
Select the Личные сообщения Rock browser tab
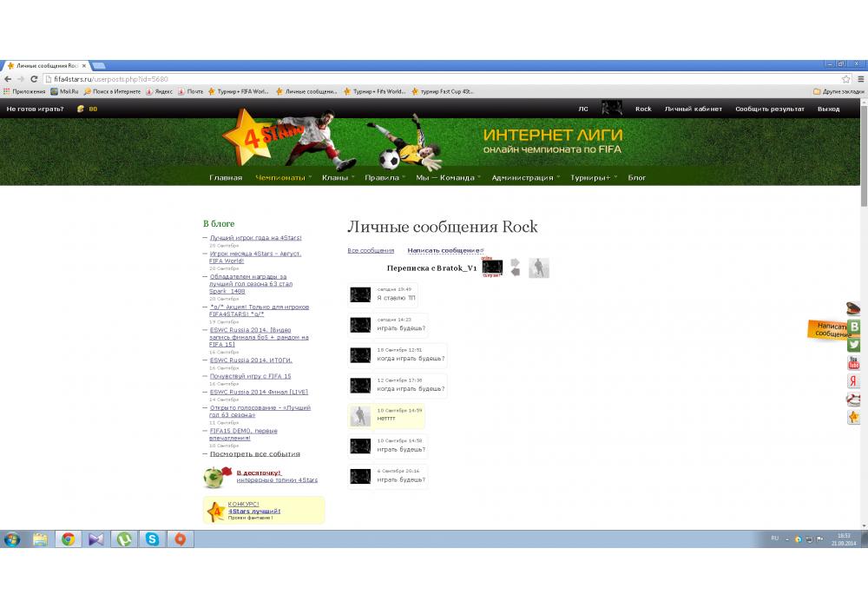pos(47,66)
